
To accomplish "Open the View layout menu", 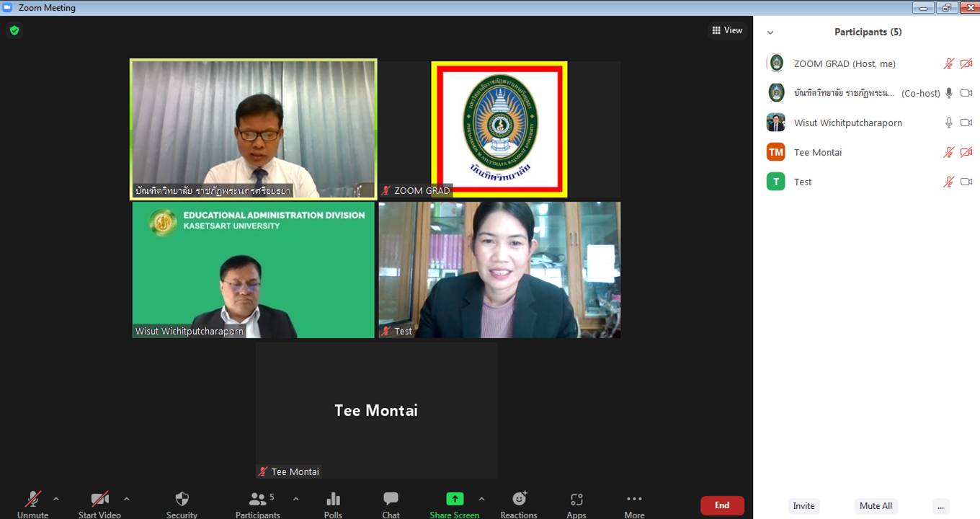I will point(727,30).
